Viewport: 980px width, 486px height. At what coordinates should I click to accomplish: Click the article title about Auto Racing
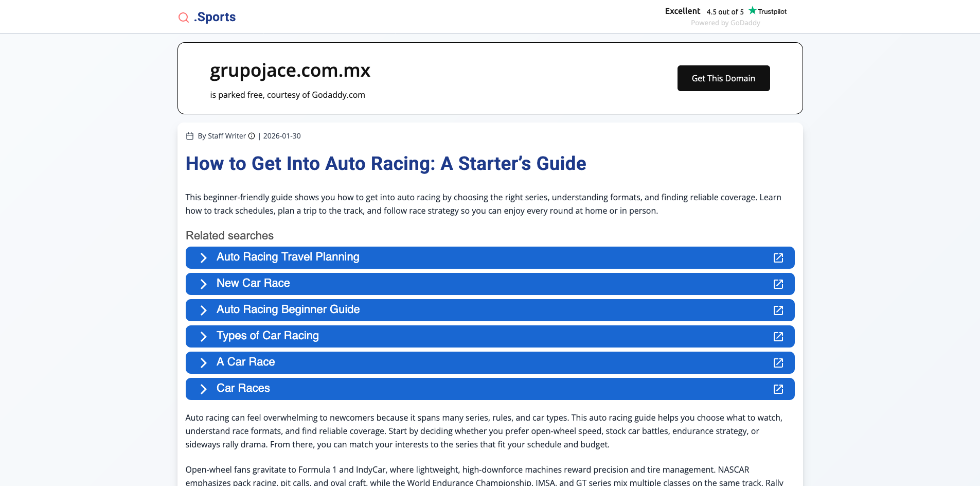click(385, 164)
